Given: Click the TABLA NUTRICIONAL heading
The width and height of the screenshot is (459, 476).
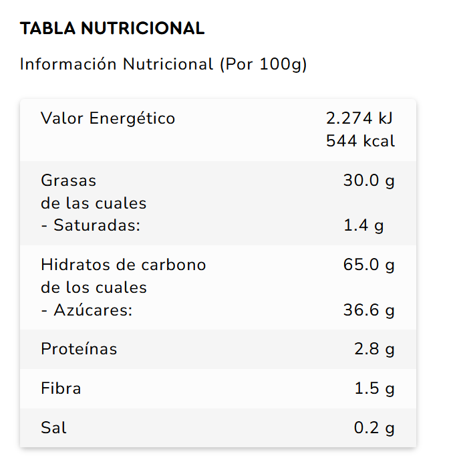Looking at the screenshot, I should (x=112, y=29).
